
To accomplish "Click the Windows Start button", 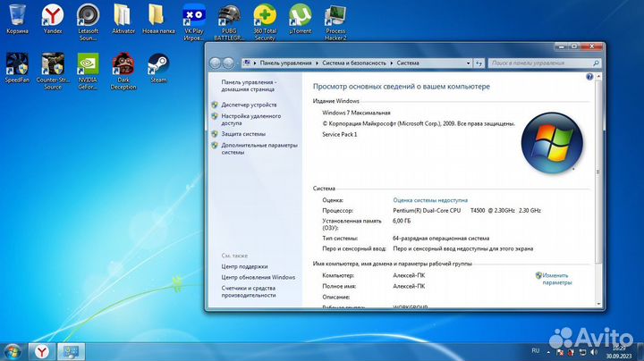I will (13, 351).
